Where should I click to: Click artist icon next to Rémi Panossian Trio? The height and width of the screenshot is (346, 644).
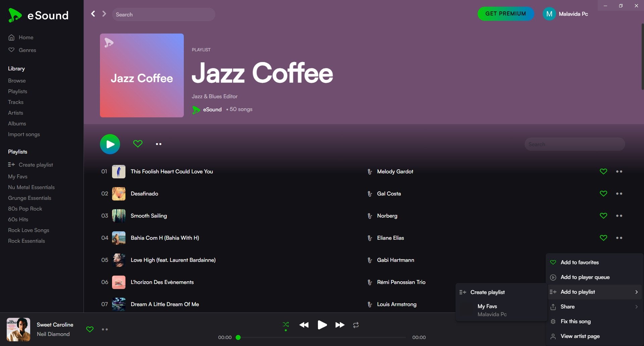click(370, 282)
